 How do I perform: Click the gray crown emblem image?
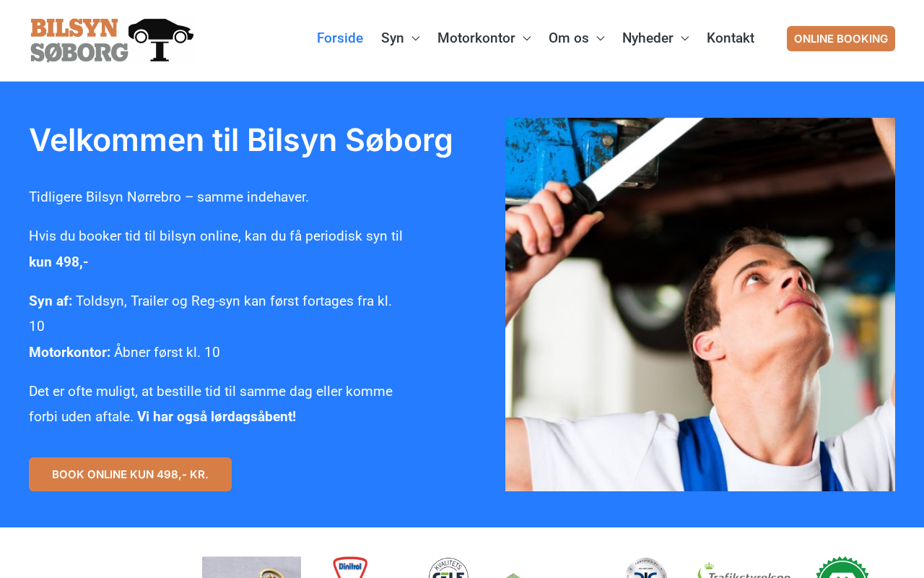click(x=251, y=567)
